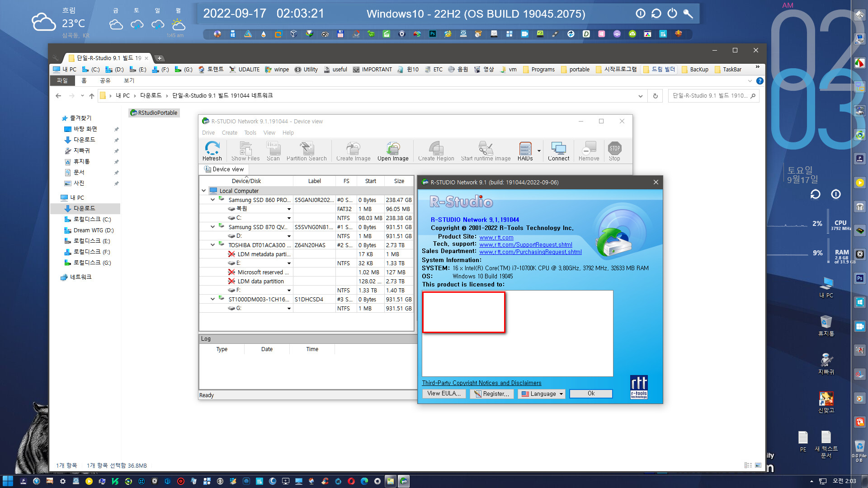Viewport: 868px width, 488px height.
Task: Click the Connect toolbar icon
Action: 558,151
